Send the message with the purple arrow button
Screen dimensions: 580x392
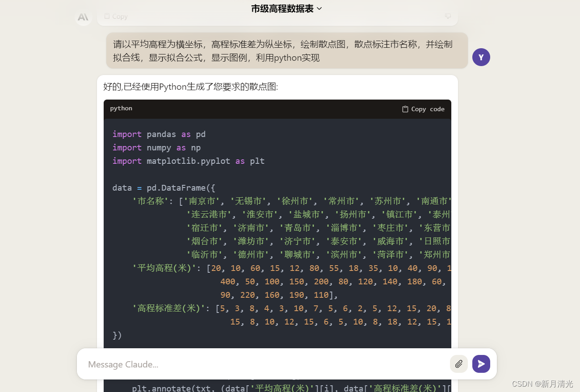click(481, 364)
